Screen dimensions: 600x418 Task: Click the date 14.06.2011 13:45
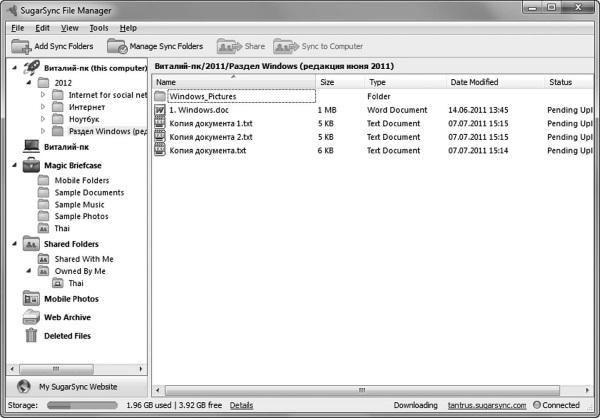(x=478, y=110)
